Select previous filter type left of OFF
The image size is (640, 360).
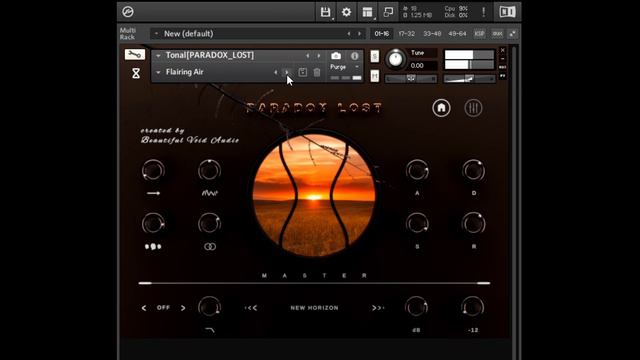144,308
